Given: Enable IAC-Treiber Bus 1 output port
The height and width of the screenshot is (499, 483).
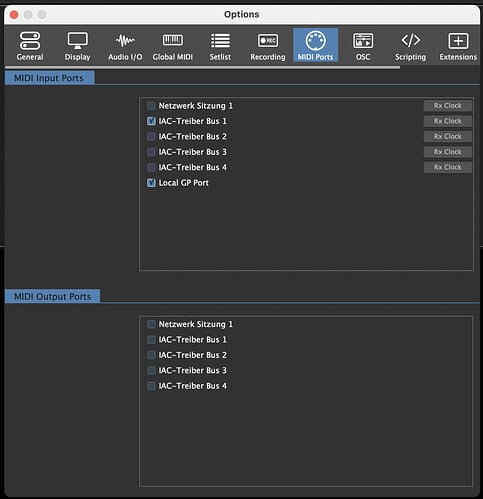Looking at the screenshot, I should (151, 340).
